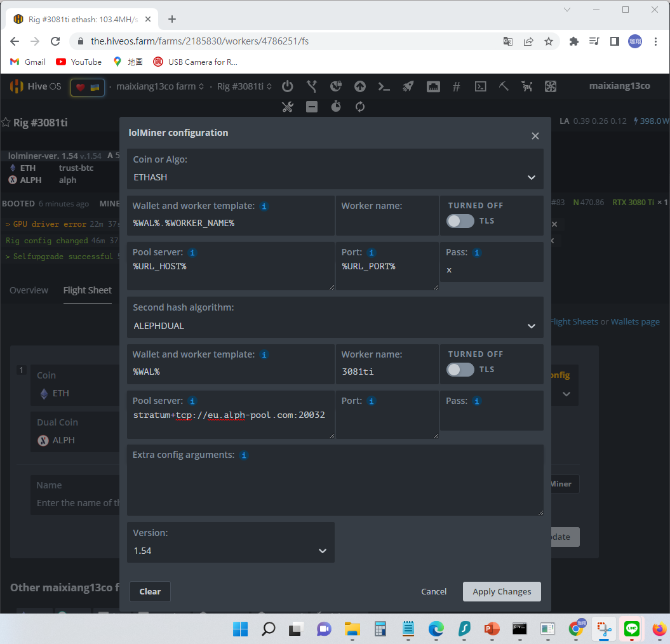Click the hashtag tags icon
670x644 pixels.
point(457,87)
